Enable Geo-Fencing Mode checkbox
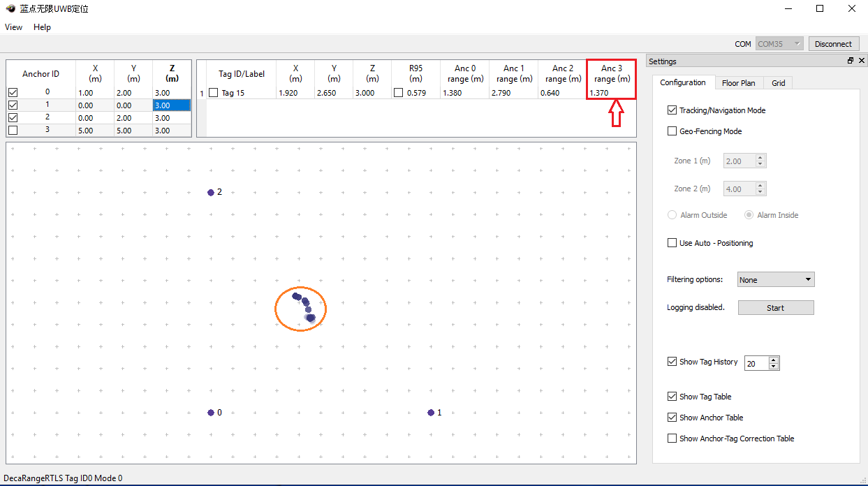868x486 pixels. (x=672, y=131)
